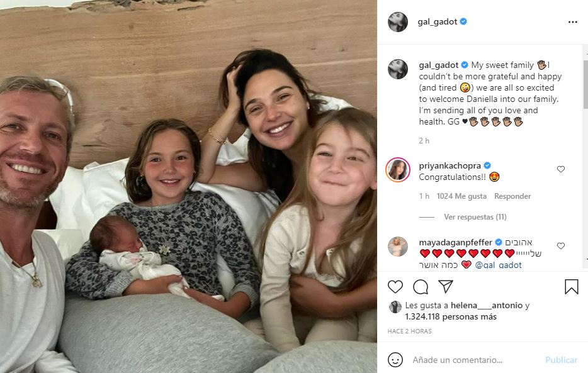Viewport: 588px width, 373px height.
Task: Open the comment bubble icon
Action: pos(421,287)
